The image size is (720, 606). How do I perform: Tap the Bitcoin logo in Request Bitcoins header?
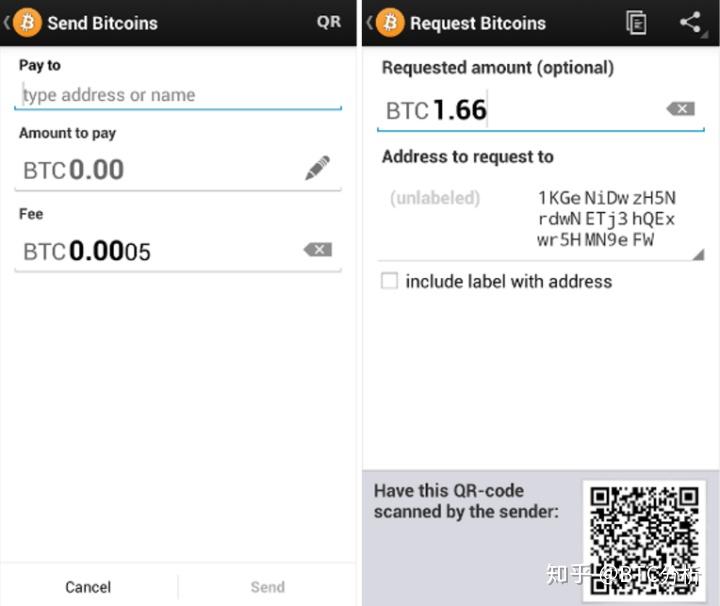point(390,22)
